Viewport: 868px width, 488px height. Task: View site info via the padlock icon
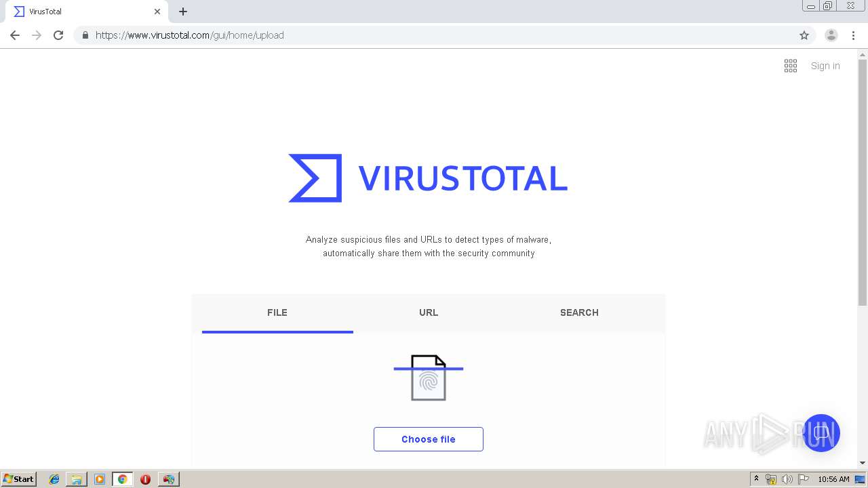click(85, 35)
